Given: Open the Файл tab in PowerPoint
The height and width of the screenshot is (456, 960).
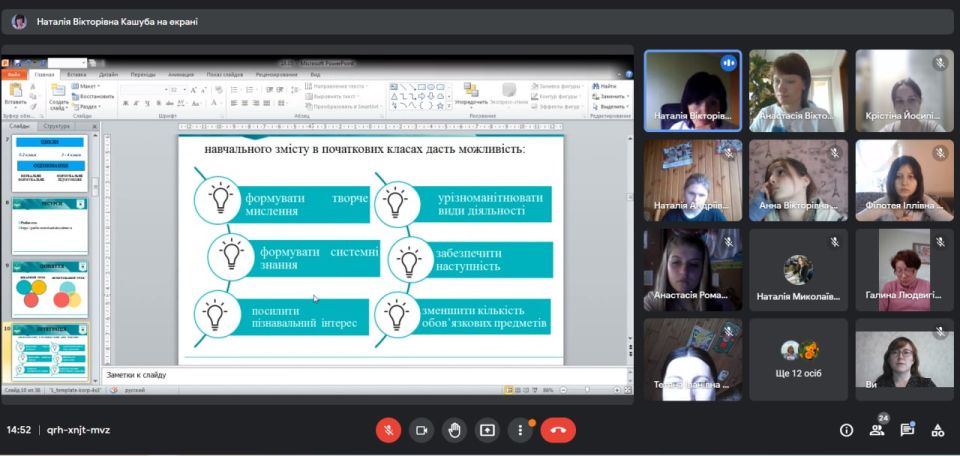Looking at the screenshot, I should click(14, 75).
